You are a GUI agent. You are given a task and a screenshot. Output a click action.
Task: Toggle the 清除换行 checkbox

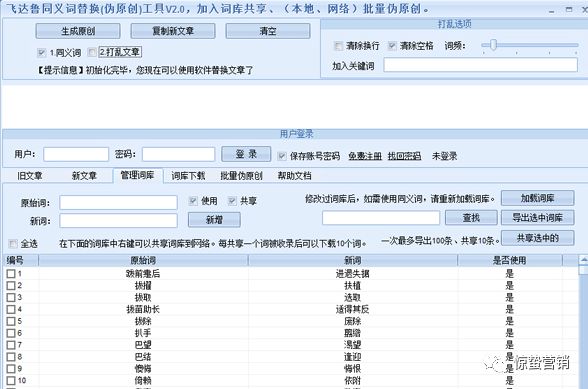coord(338,46)
